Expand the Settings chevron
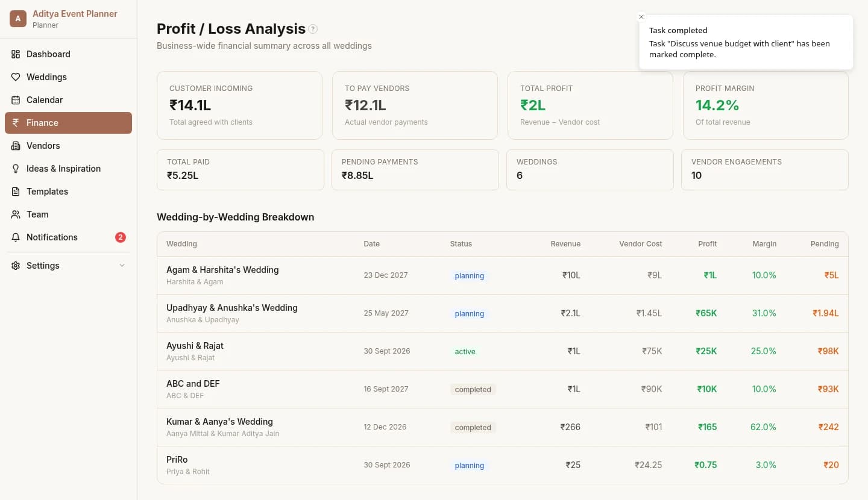Image resolution: width=868 pixels, height=500 pixels. (122, 266)
